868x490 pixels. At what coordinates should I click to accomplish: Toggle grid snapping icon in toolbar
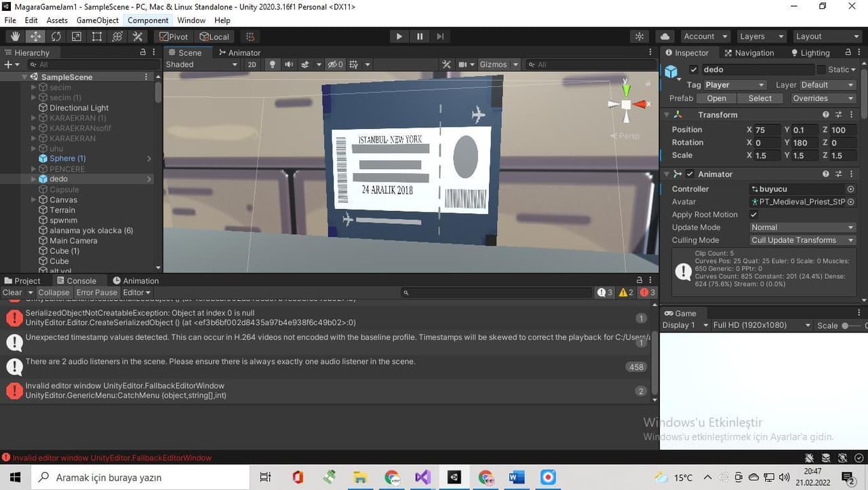250,37
